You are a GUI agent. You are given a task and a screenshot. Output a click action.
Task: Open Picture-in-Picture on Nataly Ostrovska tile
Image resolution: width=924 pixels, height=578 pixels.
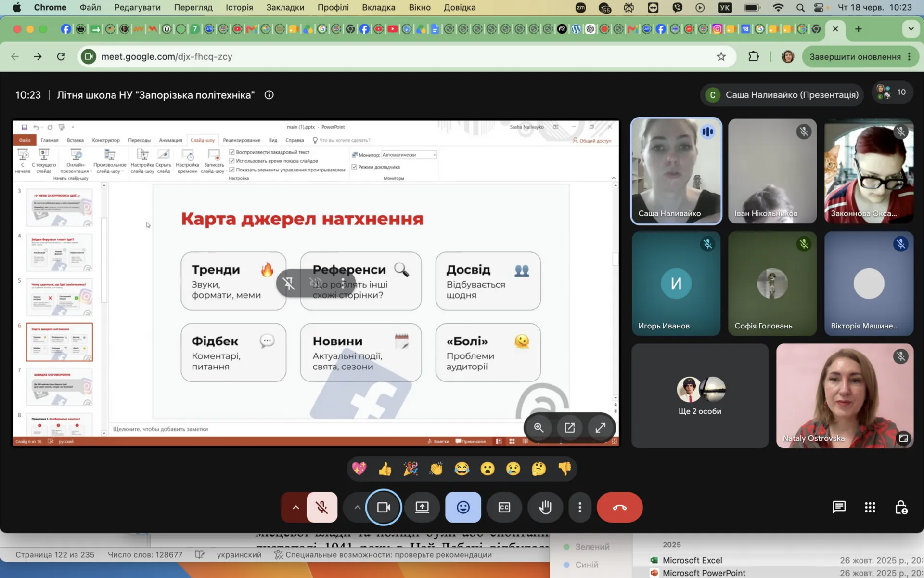coord(903,438)
